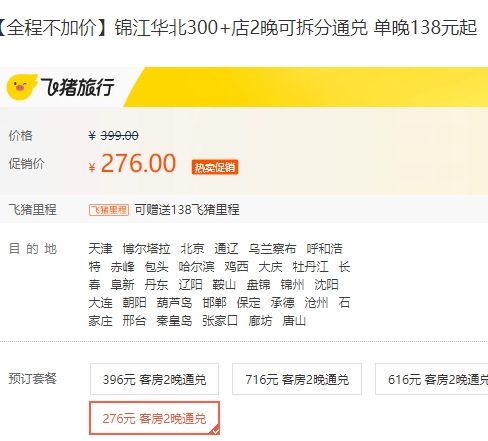This screenshot has height=441, width=488.
Task: Click the 沈阳 destination link
Action: [326, 285]
